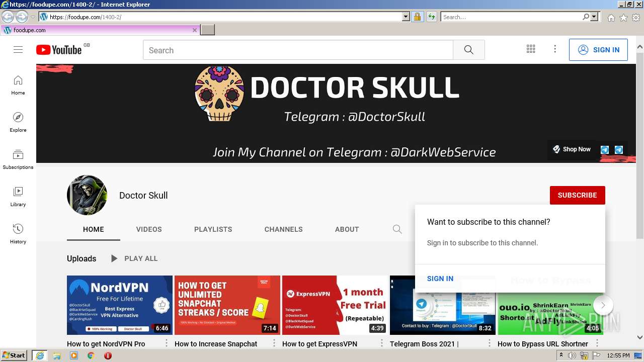644x362 pixels.
Task: Open History in the sidebar
Action: 18,234
